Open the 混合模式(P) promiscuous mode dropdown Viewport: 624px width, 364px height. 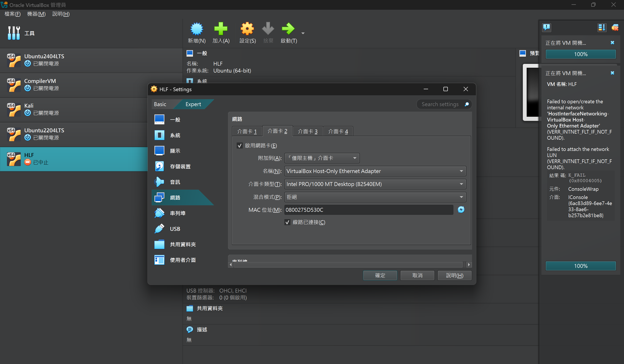click(375, 197)
